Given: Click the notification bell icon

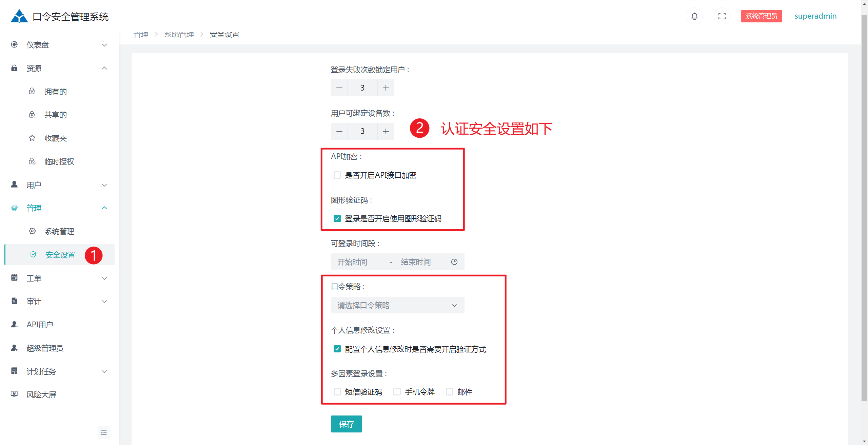Looking at the screenshot, I should [694, 16].
